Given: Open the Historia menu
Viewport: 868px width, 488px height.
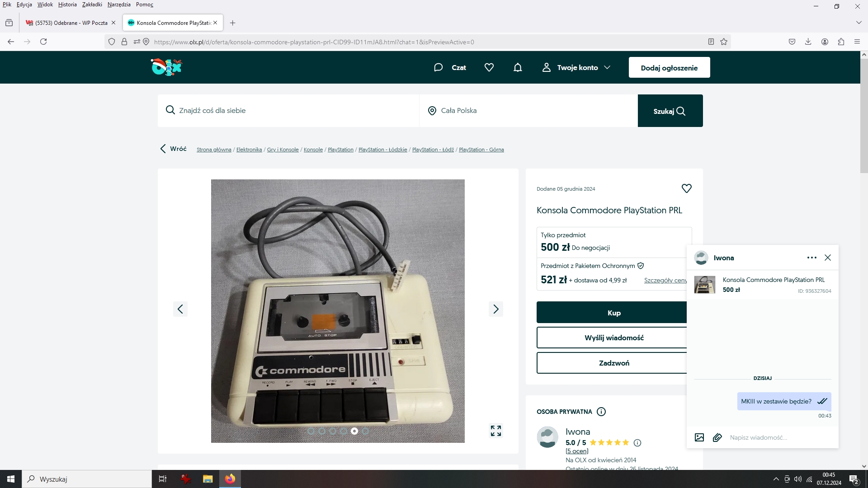Looking at the screenshot, I should pos(67,5).
